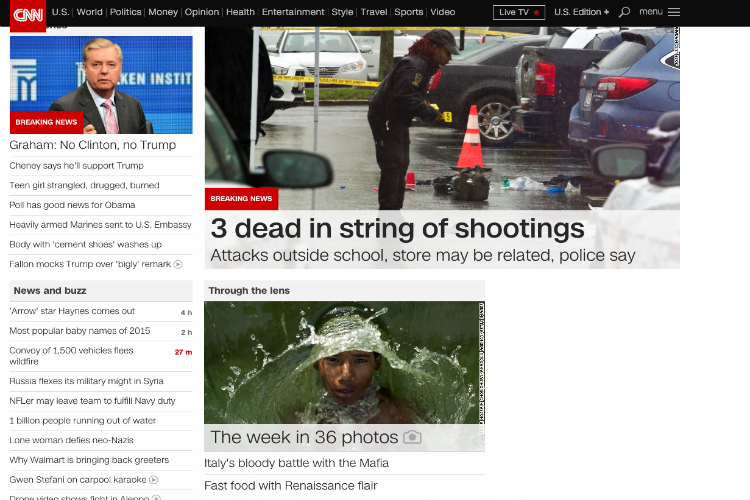Open the Travel section
Screen dimensions: 750x500
tap(374, 12)
